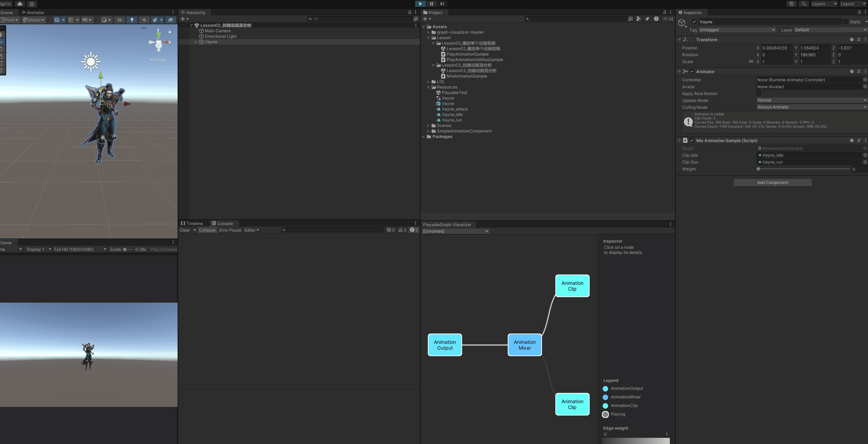The width and height of the screenshot is (868, 444).
Task: Click the Weight slider handle
Action: (x=758, y=169)
